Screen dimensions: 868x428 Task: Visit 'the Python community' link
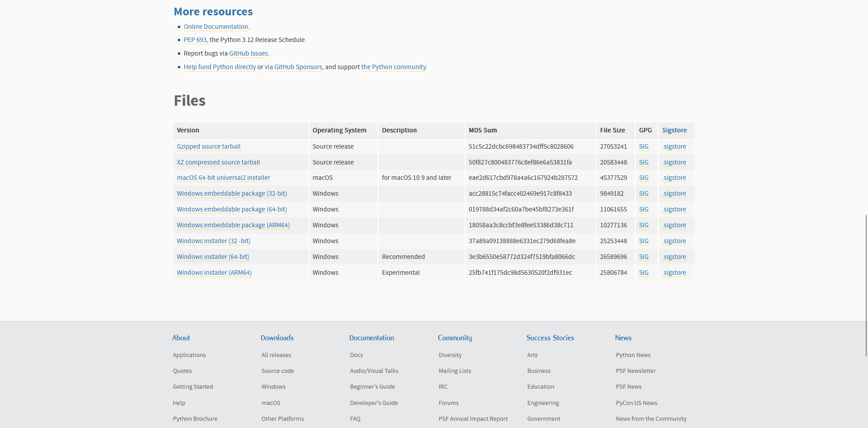point(393,67)
